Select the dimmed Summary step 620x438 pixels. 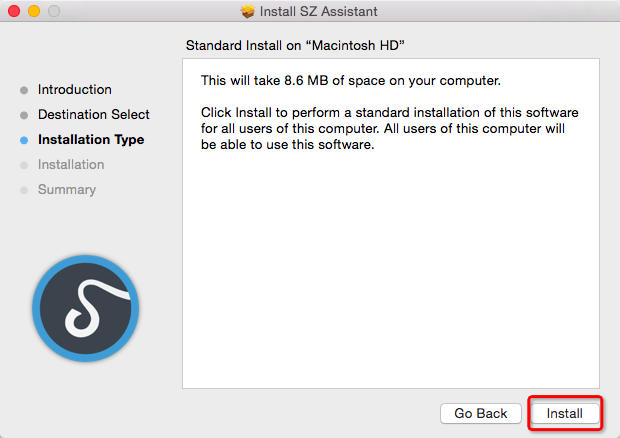click(x=67, y=190)
